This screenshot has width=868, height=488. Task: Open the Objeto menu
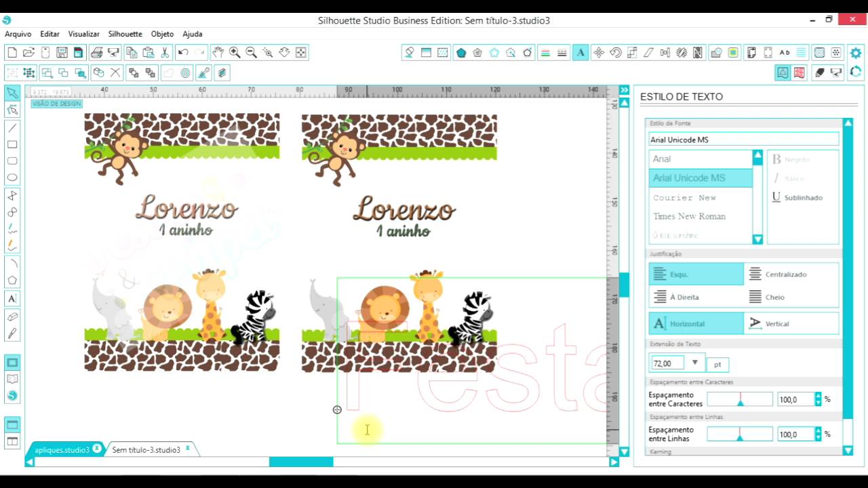tap(162, 34)
